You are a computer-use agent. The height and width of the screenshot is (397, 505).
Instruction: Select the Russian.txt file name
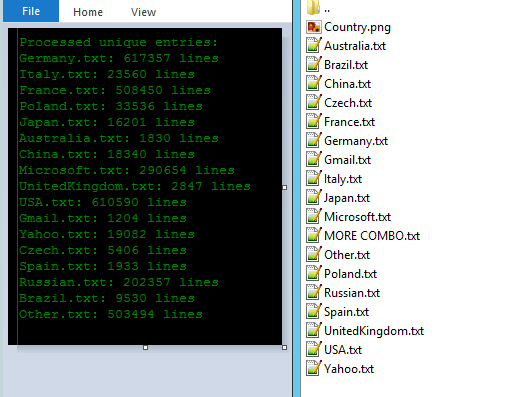pyautogui.click(x=352, y=293)
